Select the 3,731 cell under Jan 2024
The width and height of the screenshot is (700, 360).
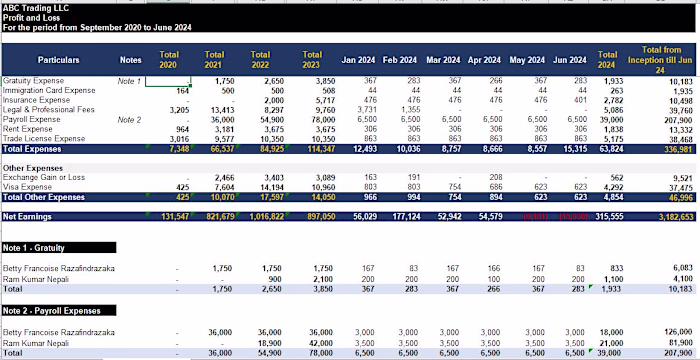point(367,109)
